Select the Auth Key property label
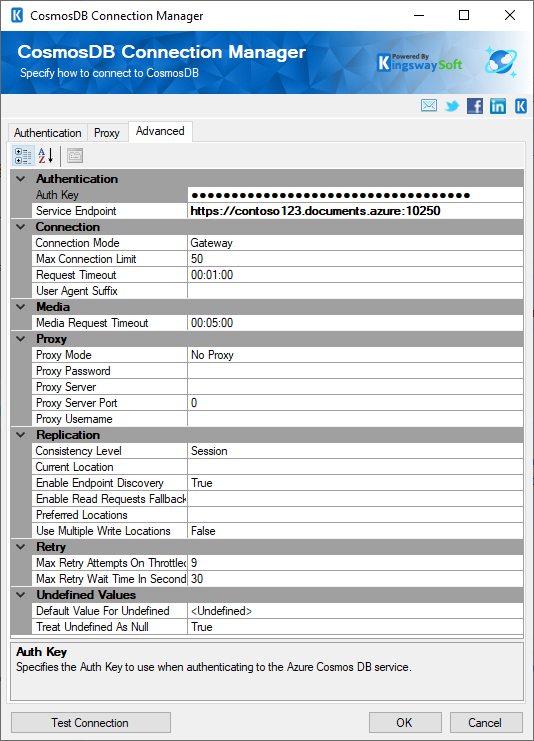 point(57,195)
